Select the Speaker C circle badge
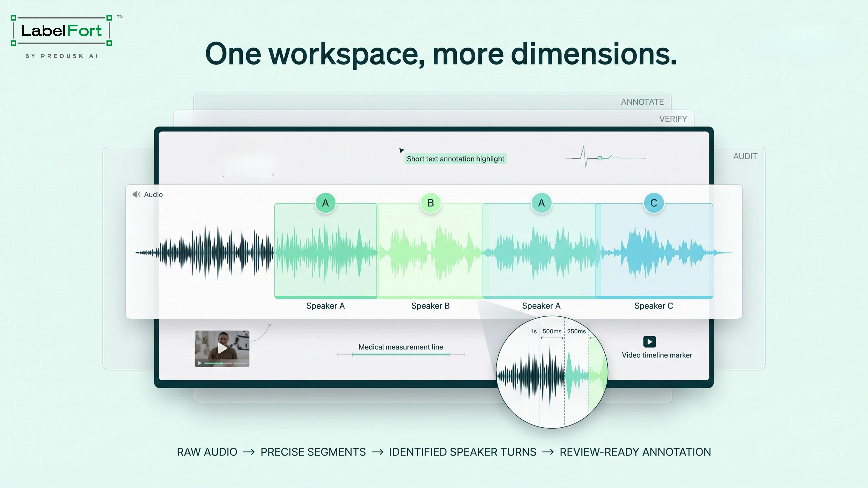The image size is (868, 488). pyautogui.click(x=654, y=203)
